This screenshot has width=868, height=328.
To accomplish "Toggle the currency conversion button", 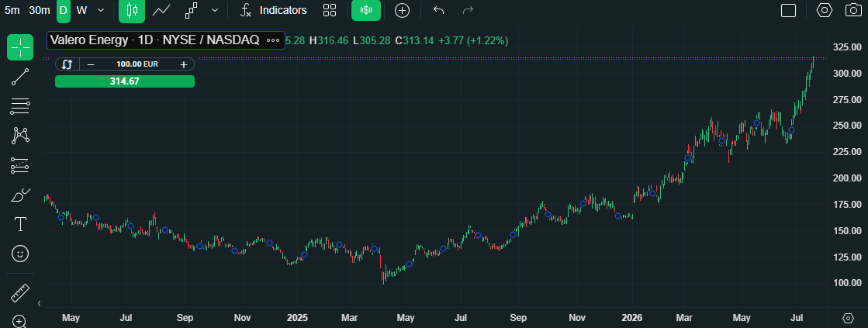I will point(366,10).
